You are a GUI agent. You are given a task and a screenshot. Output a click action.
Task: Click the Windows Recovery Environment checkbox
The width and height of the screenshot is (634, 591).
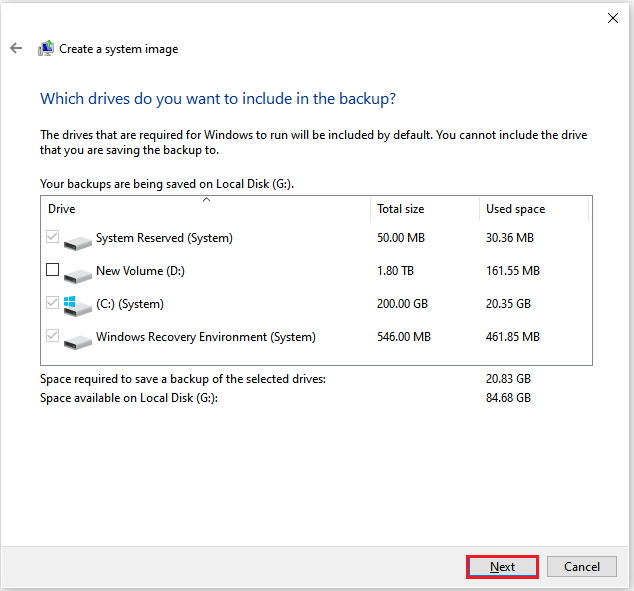point(53,336)
